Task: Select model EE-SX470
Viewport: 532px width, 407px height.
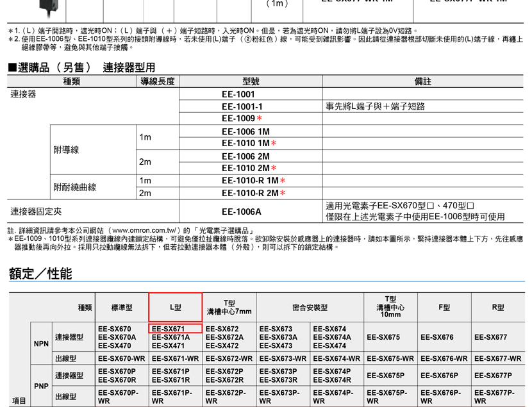Action: [x=115, y=345]
